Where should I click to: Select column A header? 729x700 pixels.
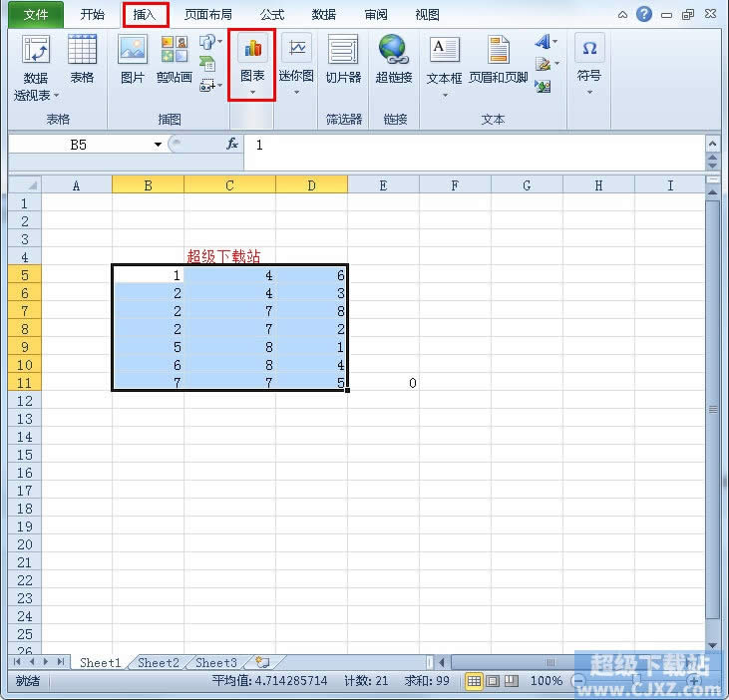pyautogui.click(x=76, y=185)
